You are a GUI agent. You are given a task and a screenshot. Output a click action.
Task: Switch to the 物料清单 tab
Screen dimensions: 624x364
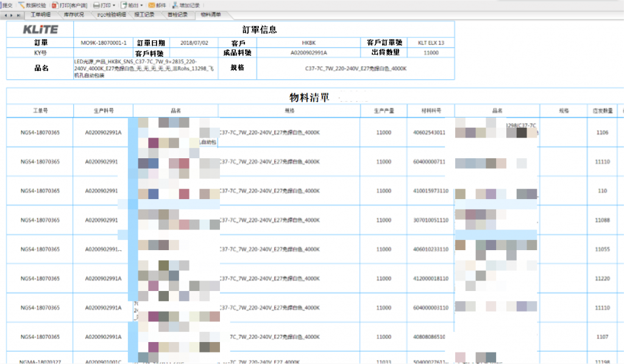tap(210, 15)
